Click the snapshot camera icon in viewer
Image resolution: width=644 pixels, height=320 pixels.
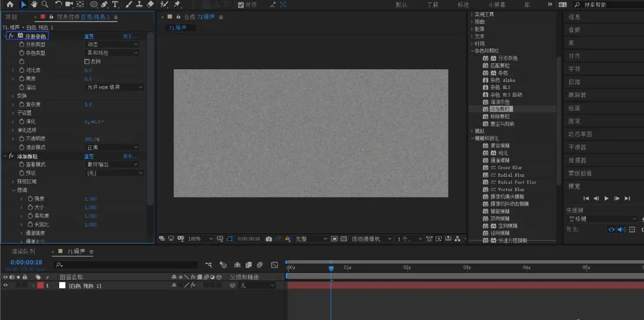[x=268, y=239]
